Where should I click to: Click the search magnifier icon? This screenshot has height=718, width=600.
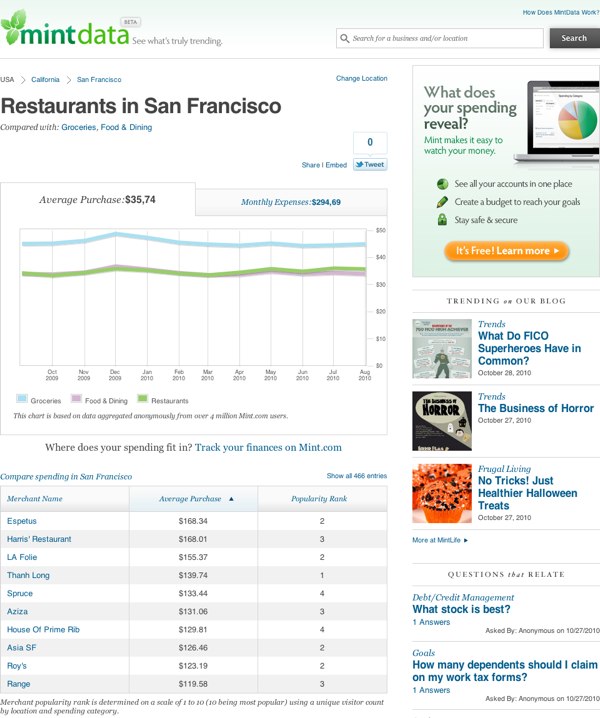(345, 38)
